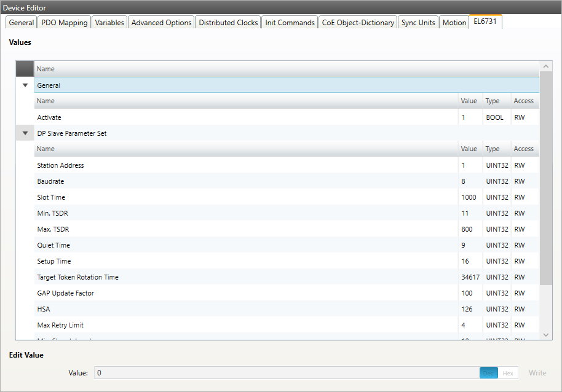
Task: Click the Edit Value input field
Action: 286,373
